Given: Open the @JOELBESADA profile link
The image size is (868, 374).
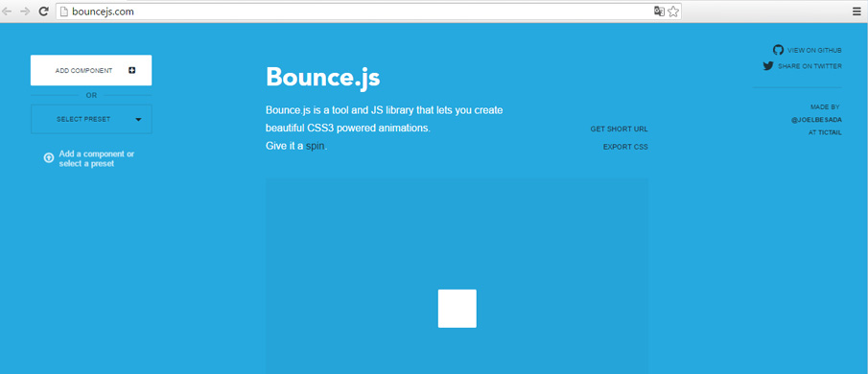Looking at the screenshot, I should tap(816, 120).
